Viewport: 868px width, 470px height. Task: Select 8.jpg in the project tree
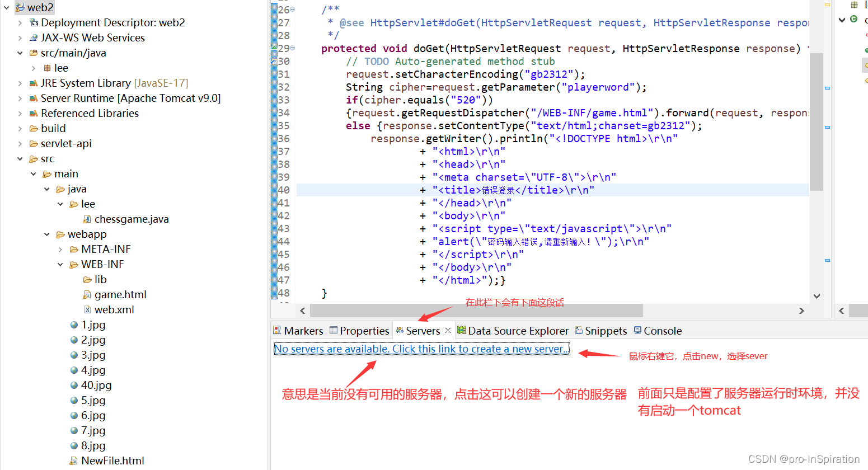coord(93,445)
